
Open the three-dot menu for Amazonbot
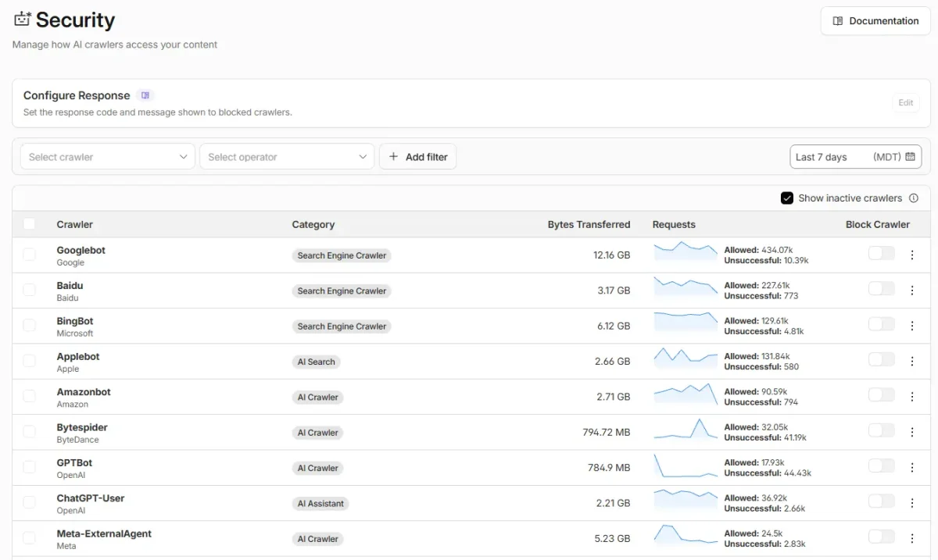pyautogui.click(x=911, y=397)
